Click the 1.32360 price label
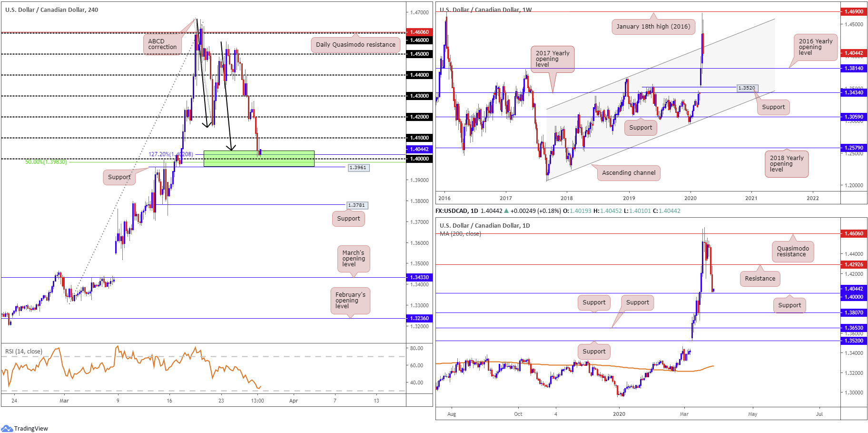This screenshot has height=433, width=868. click(x=419, y=318)
